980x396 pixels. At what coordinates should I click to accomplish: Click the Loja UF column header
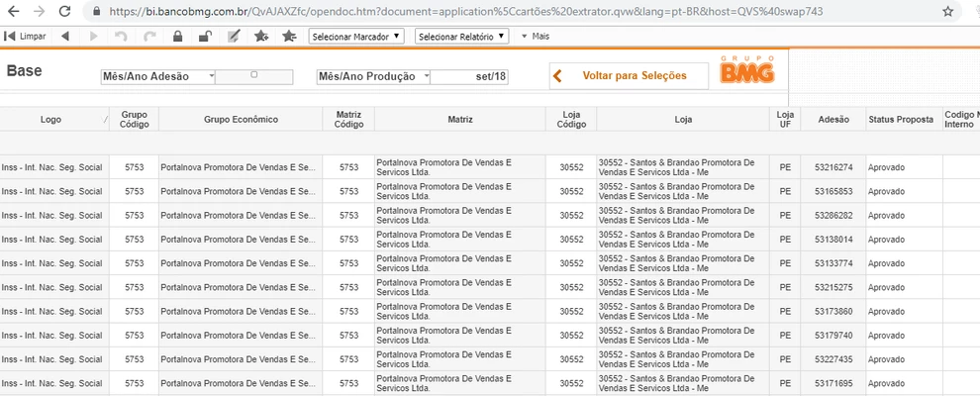pyautogui.click(x=785, y=120)
